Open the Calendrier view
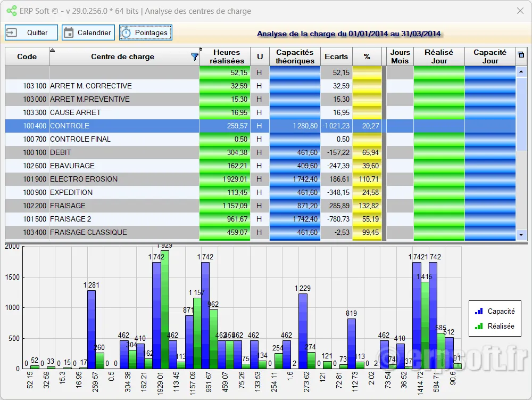This screenshot has height=400, width=532. (x=88, y=32)
